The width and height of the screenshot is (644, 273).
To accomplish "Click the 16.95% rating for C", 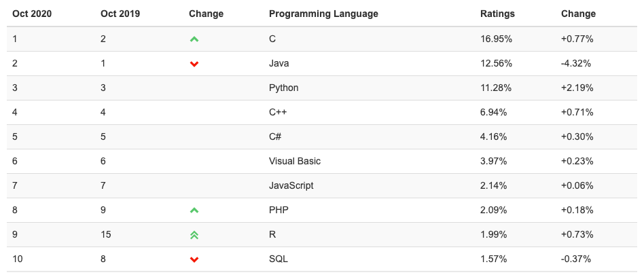I will [x=496, y=39].
